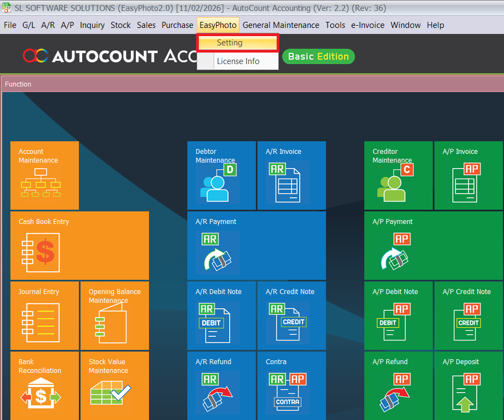Screen dimensions: 504x420
Task: Open the Contra entry icon
Action: pos(287,393)
